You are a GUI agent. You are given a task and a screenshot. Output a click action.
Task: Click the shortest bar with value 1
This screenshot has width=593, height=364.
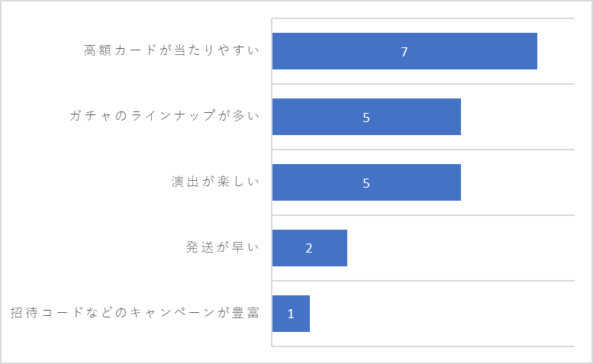pos(291,314)
